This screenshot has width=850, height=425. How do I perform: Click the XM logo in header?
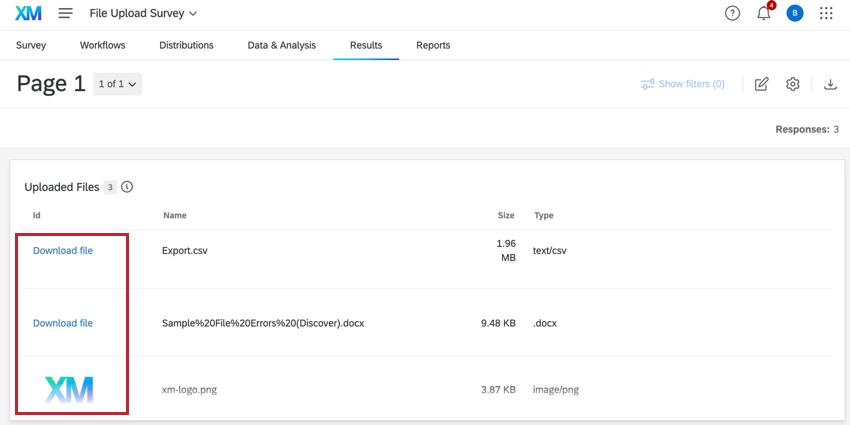tap(28, 13)
